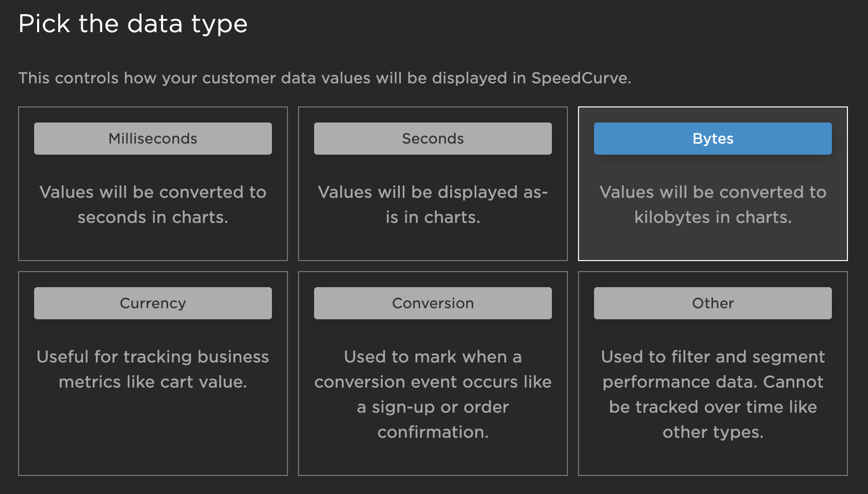This screenshot has height=494, width=868.
Task: Click the 'converted to seconds in charts' description
Action: 153,205
